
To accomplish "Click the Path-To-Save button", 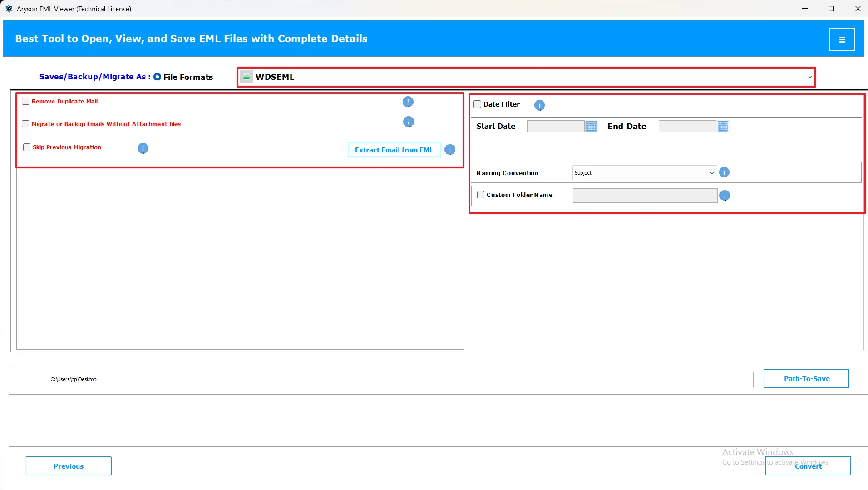I will click(x=806, y=379).
